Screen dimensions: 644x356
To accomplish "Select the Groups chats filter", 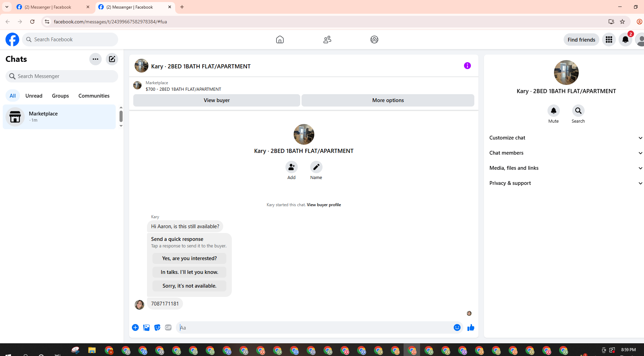I will click(x=60, y=96).
